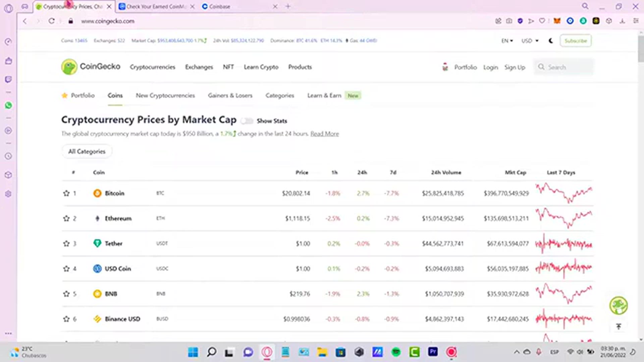Viewport: 644px width, 362px height.
Task: Star BNB as a favorite
Action: click(66, 294)
